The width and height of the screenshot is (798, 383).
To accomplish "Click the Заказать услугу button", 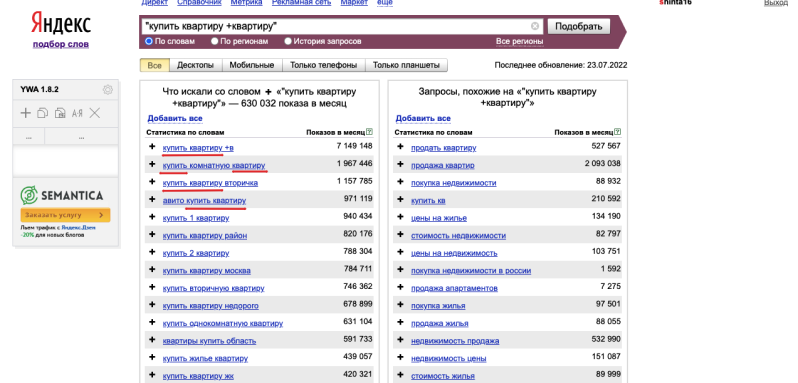I will tap(65, 215).
